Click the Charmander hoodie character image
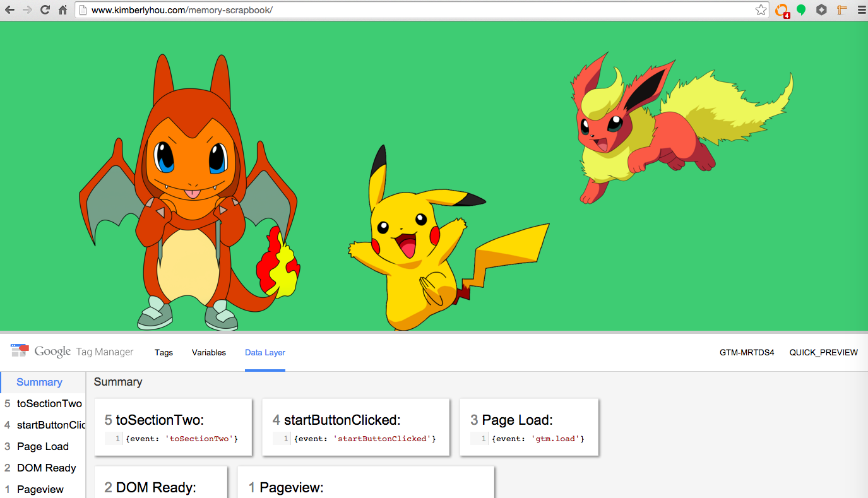The height and width of the screenshot is (498, 868). pyautogui.click(x=189, y=193)
